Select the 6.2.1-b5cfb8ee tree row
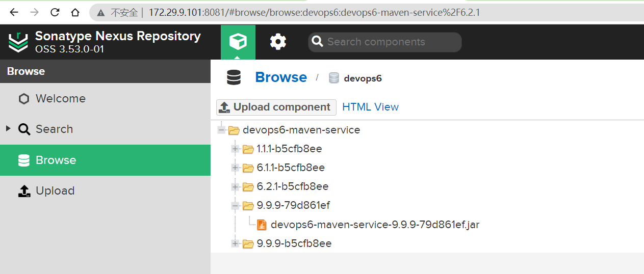 pyautogui.click(x=293, y=186)
